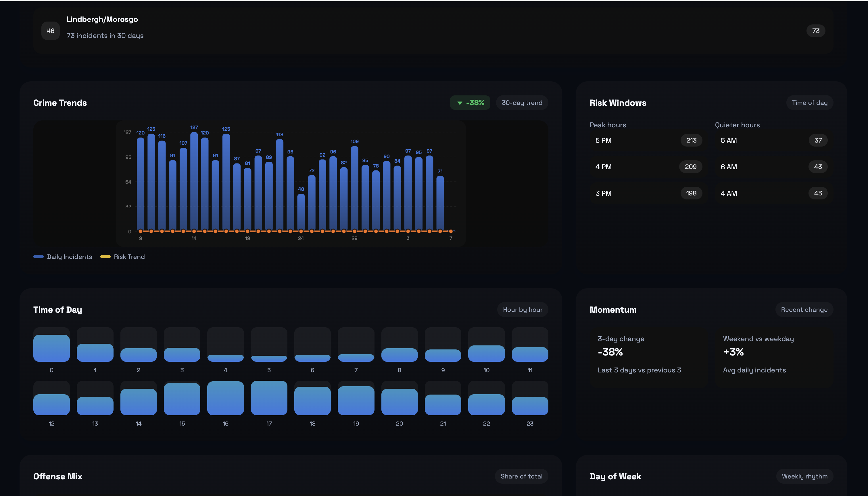Screen dimensions: 868x496
Task: Toggle the Risk Trend legend item
Action: coord(123,257)
